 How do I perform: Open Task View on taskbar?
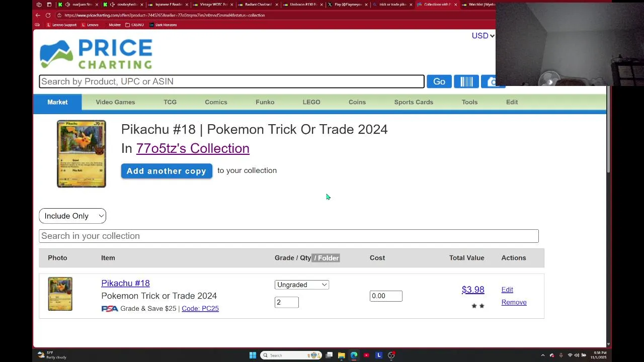[329, 355]
